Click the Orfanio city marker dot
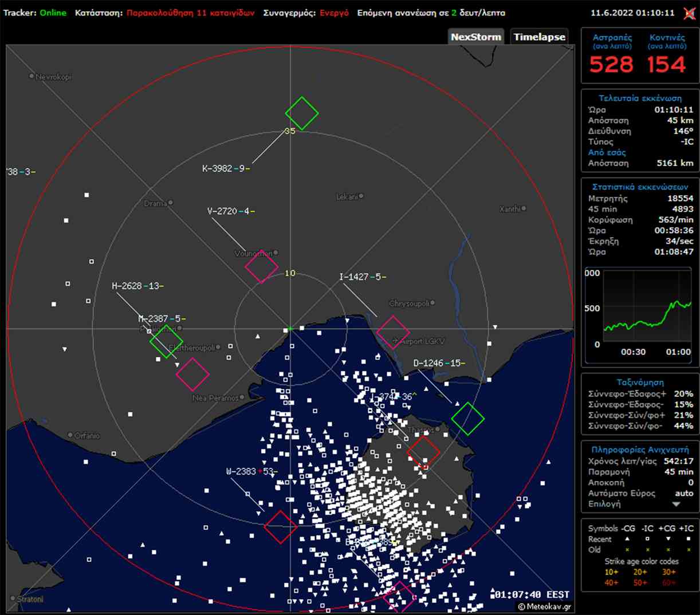Viewport: 700px width, 615px height. 70,435
